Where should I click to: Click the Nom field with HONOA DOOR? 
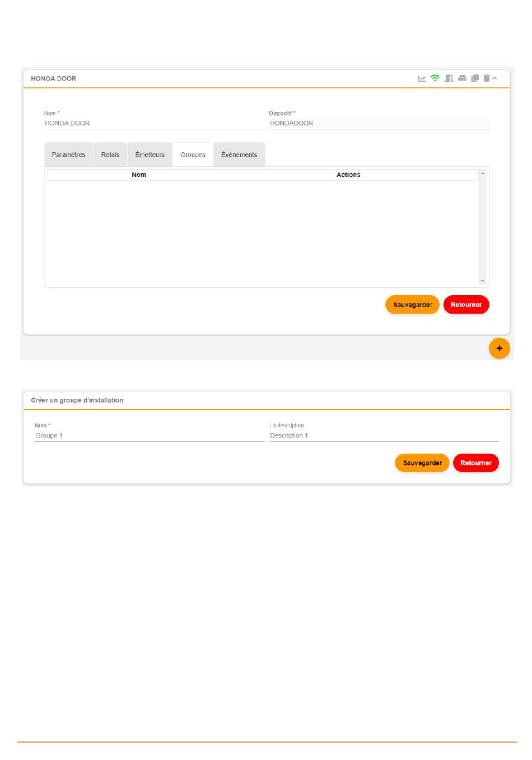click(154, 123)
